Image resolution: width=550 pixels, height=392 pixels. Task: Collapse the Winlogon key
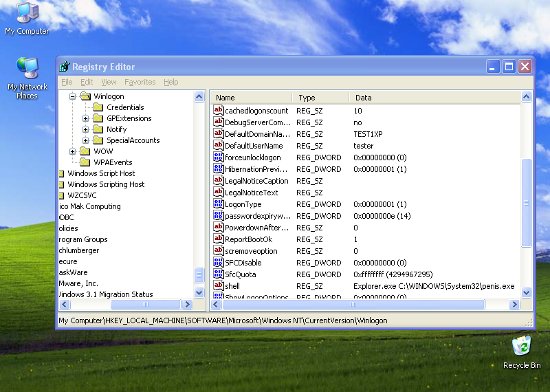coord(72,96)
